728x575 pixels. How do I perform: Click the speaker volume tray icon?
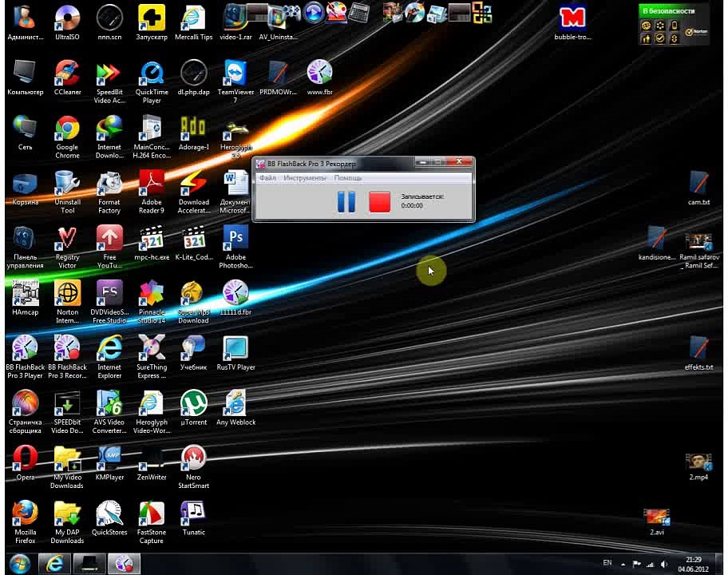[664, 565]
